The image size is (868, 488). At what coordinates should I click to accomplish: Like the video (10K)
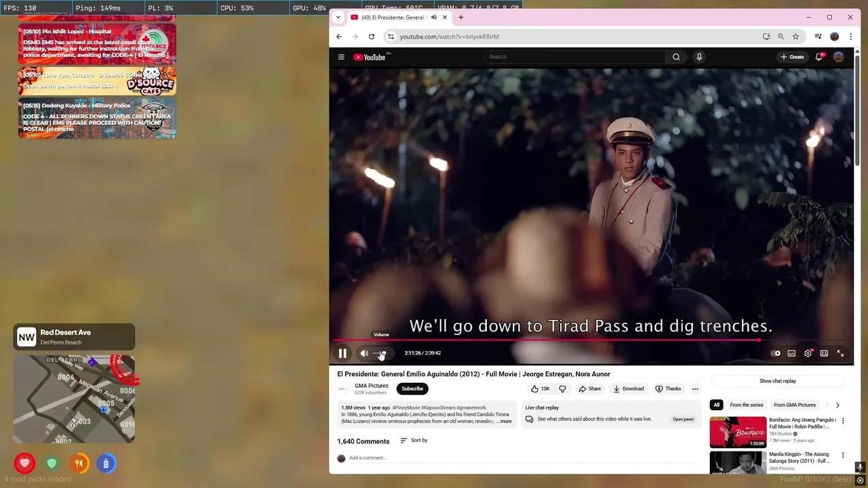pyautogui.click(x=541, y=389)
